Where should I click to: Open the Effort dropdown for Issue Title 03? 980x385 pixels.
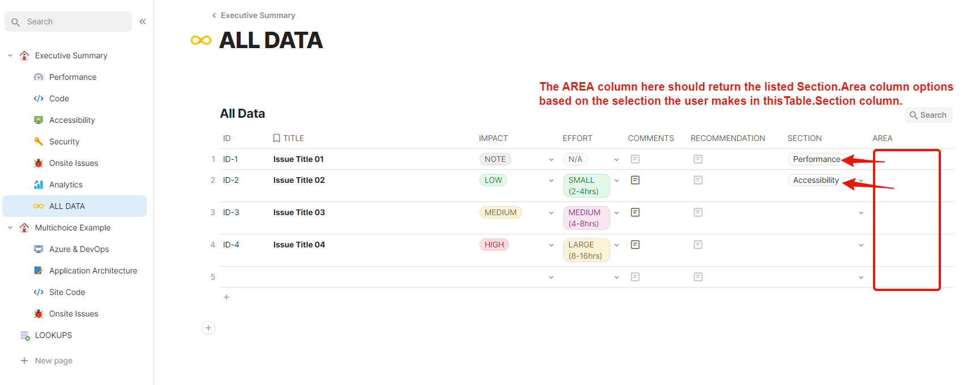(617, 213)
